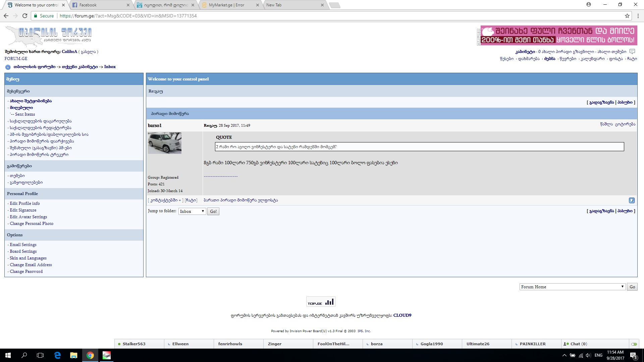The image size is (644, 362).
Task: Open the Edit Signature link
Action: 23,210
